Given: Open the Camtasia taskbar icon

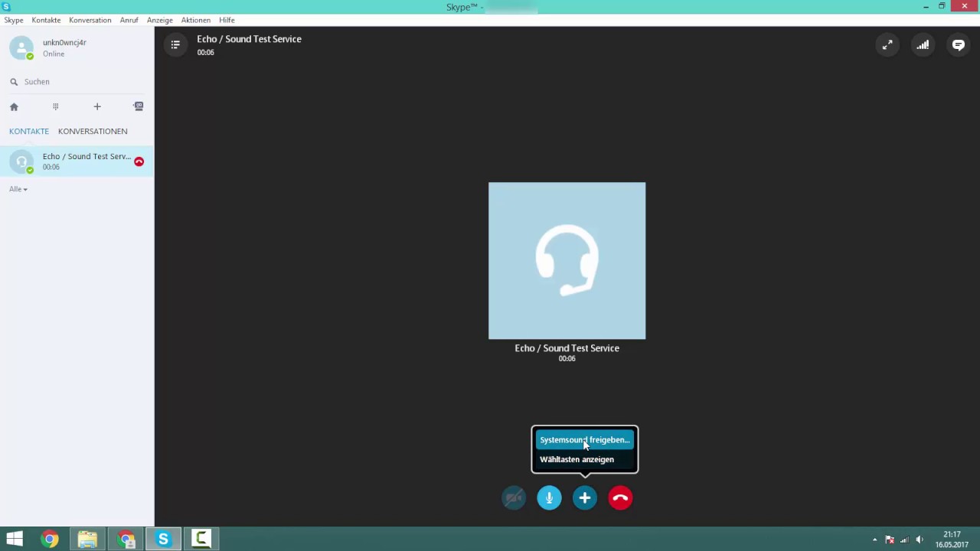Looking at the screenshot, I should coord(201,539).
